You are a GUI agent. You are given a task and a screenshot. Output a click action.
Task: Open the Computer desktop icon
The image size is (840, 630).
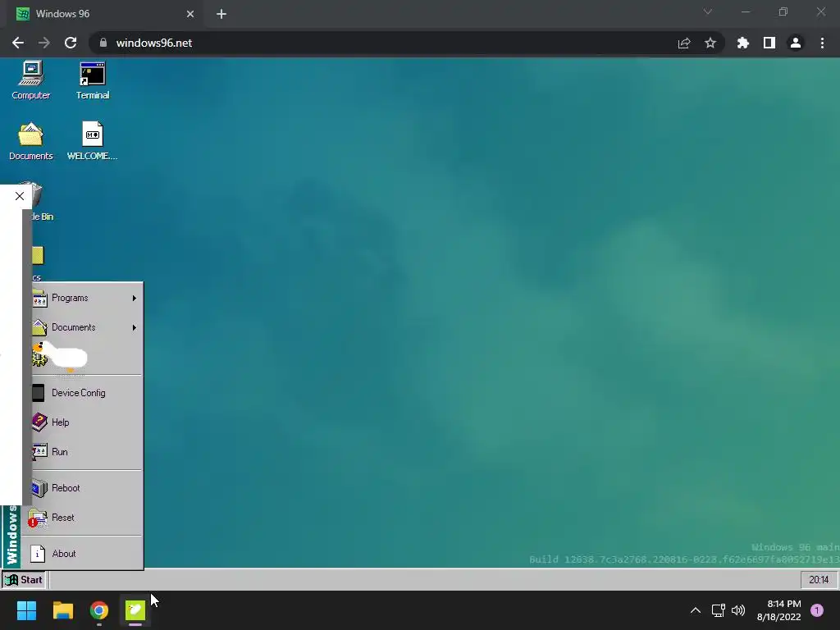(30, 80)
